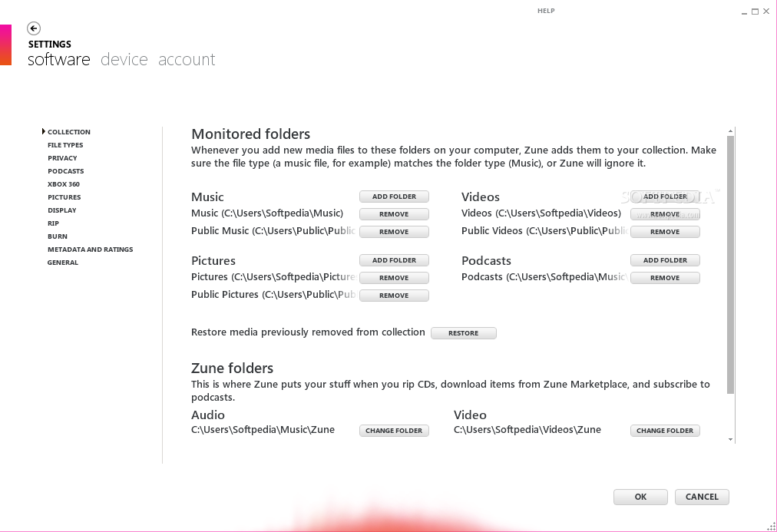Switch to the account settings tab

(x=187, y=59)
